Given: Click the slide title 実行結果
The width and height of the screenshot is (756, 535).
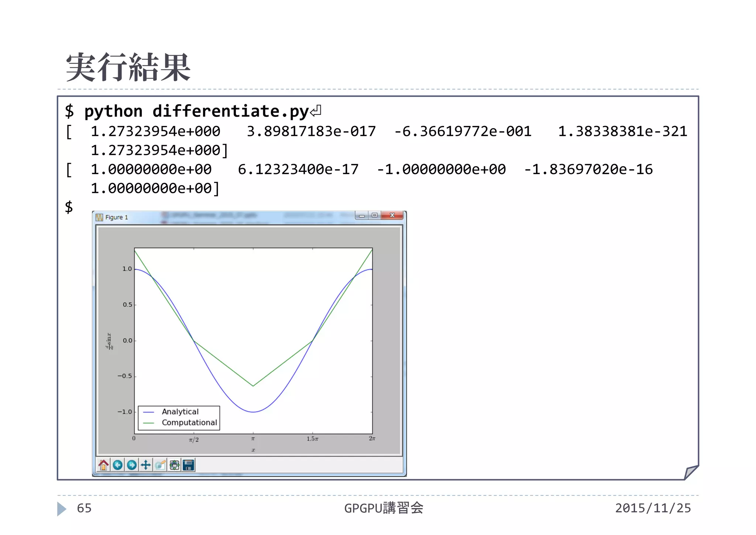Looking at the screenshot, I should pos(128,67).
